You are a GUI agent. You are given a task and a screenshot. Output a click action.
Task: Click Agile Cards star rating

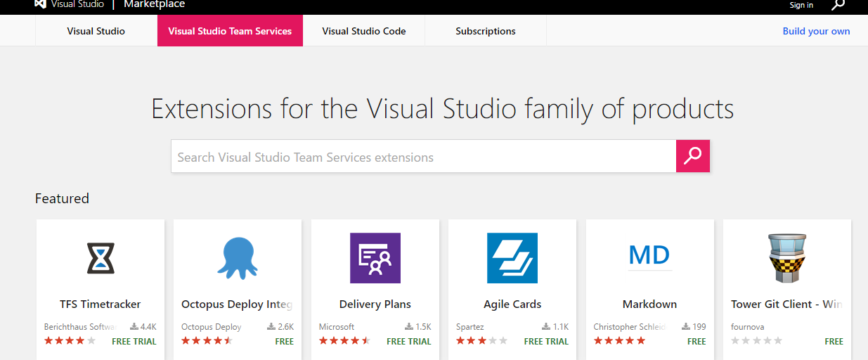pyautogui.click(x=481, y=341)
